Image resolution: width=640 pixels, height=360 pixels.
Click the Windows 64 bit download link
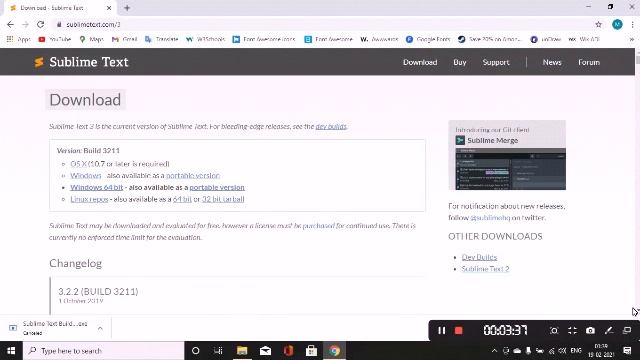pos(96,187)
